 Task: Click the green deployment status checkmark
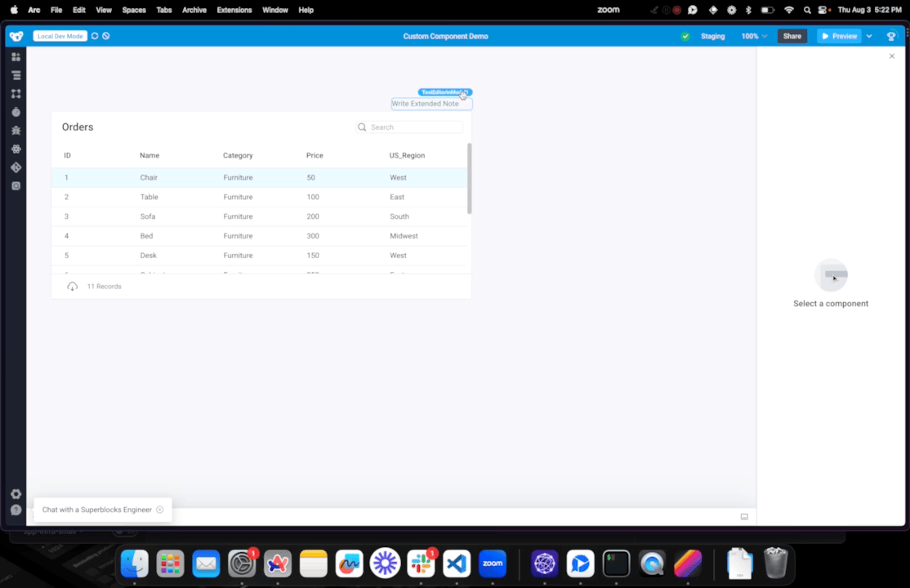(685, 36)
